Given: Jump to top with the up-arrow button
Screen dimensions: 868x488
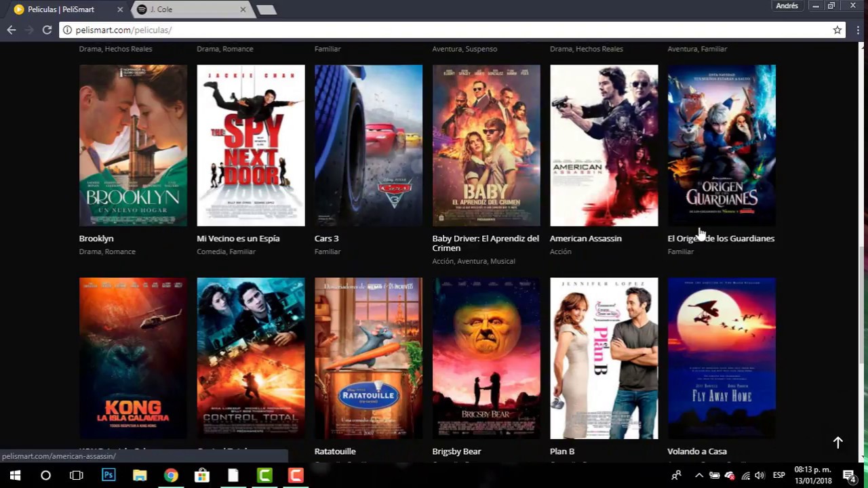Looking at the screenshot, I should (x=838, y=443).
